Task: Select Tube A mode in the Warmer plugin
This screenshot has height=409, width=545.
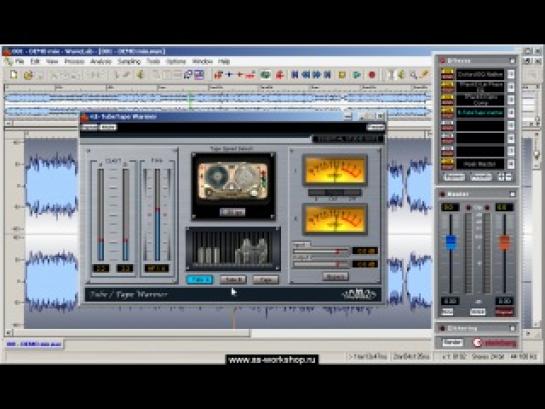Action: click(x=200, y=279)
